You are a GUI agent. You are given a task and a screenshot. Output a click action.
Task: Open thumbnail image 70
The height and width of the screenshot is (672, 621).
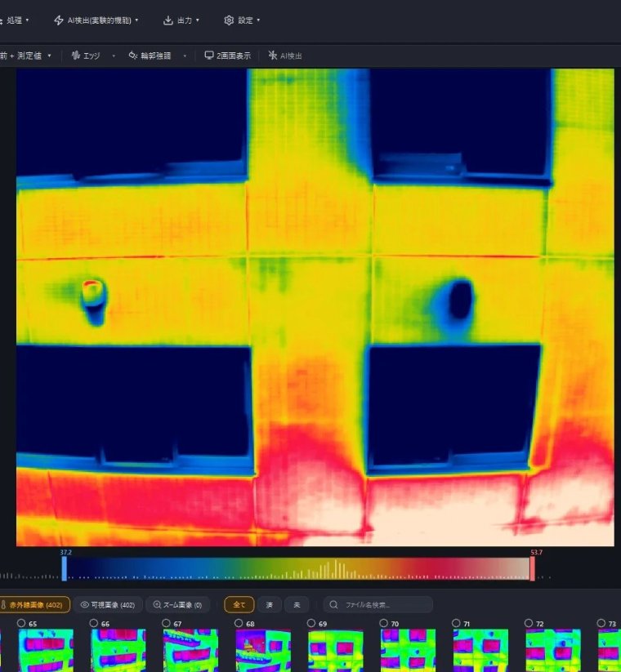pos(409,651)
